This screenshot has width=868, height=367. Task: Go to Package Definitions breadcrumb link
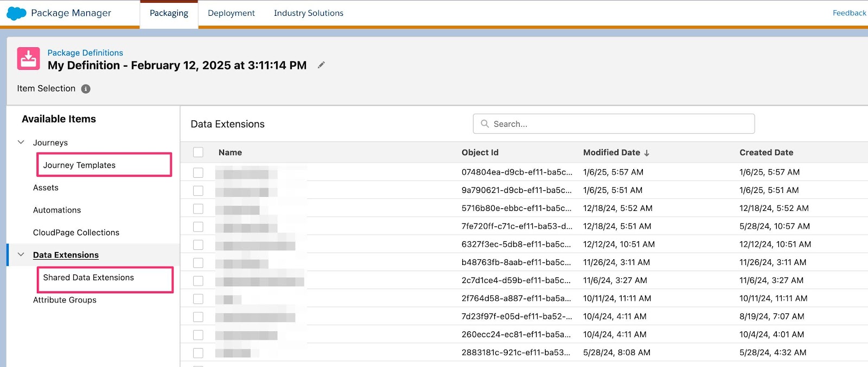[85, 53]
